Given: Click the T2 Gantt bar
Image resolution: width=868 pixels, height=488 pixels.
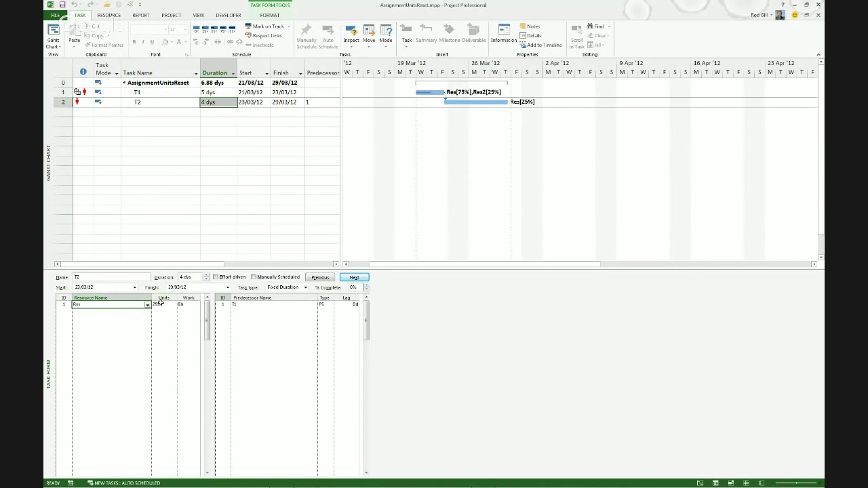Looking at the screenshot, I should pyautogui.click(x=476, y=102).
